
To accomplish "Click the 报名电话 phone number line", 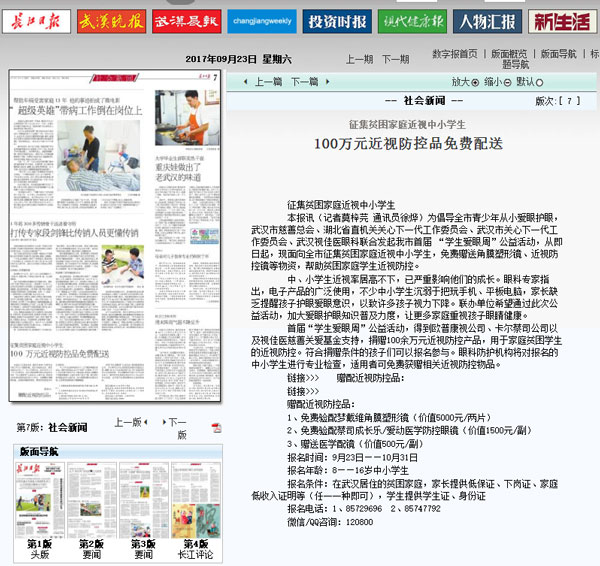I will (364, 509).
